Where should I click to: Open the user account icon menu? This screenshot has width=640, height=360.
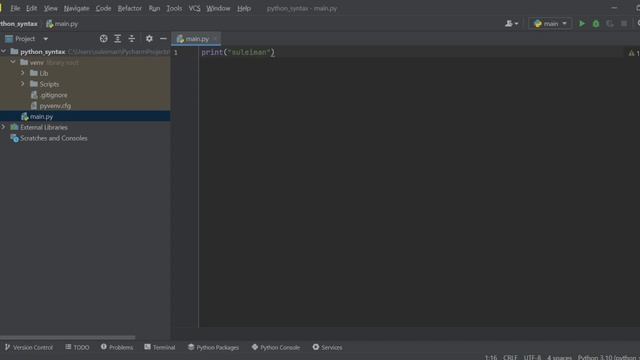click(511, 24)
